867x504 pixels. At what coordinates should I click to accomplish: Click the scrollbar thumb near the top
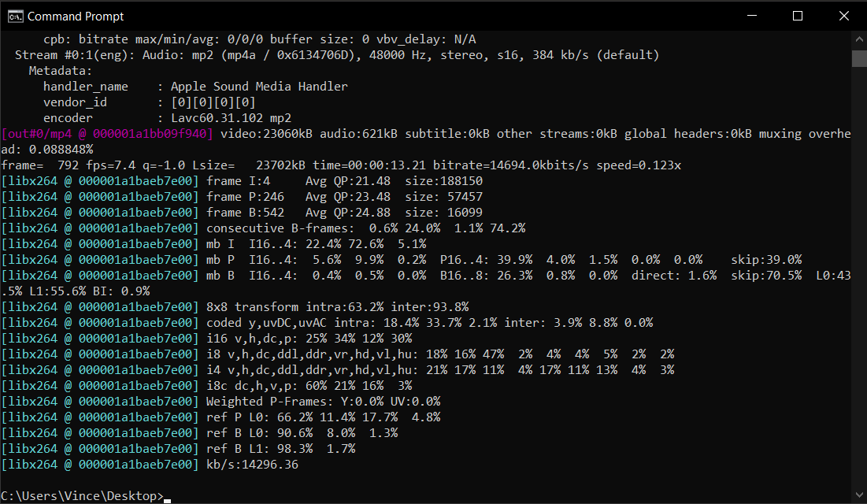click(x=858, y=59)
